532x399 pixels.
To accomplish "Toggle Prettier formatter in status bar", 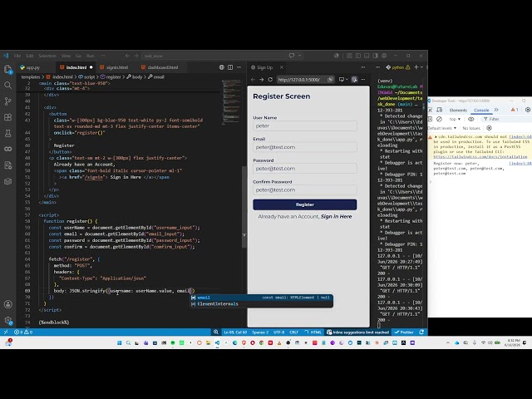I will 404,332.
